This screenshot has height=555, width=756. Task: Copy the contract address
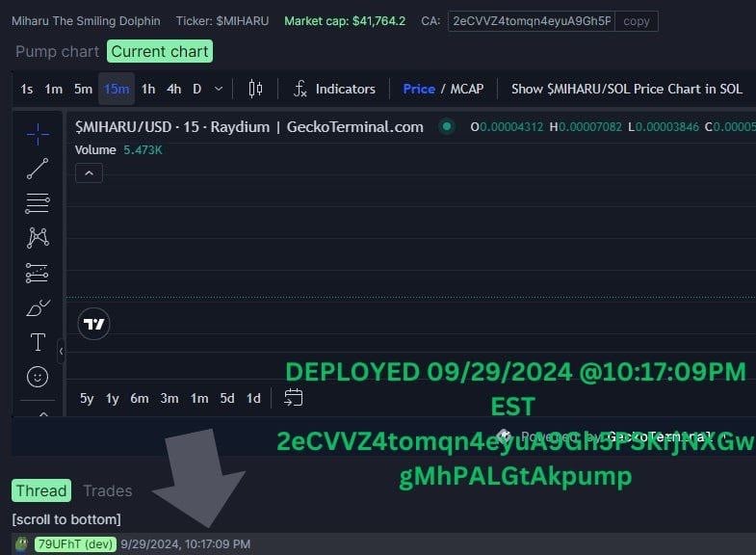[636, 21]
